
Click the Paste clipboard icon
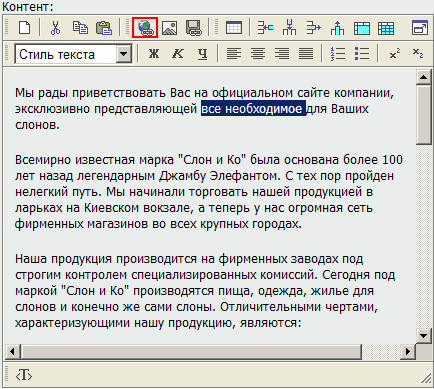[x=104, y=28]
